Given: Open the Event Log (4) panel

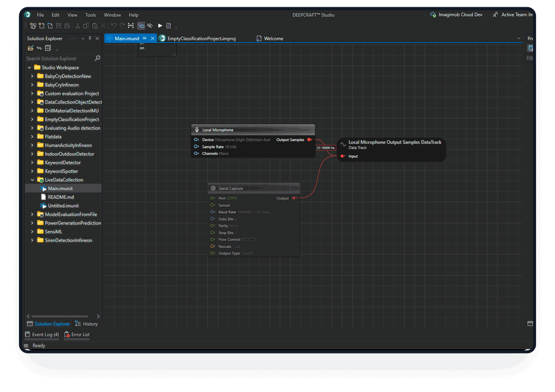Looking at the screenshot, I should tap(42, 334).
